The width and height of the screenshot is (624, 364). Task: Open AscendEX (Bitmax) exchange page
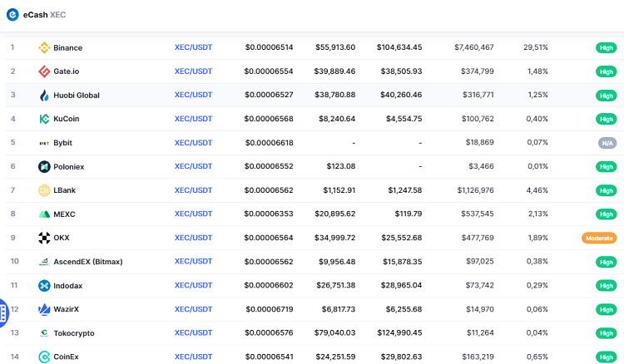tap(87, 262)
